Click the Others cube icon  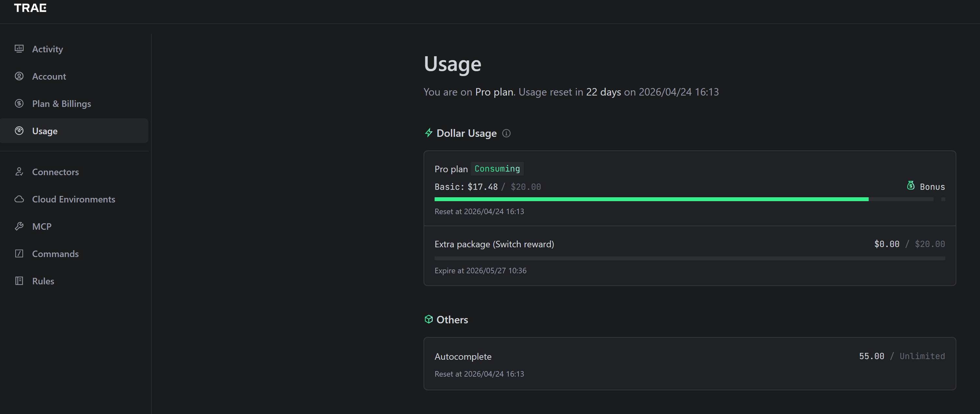tap(429, 319)
